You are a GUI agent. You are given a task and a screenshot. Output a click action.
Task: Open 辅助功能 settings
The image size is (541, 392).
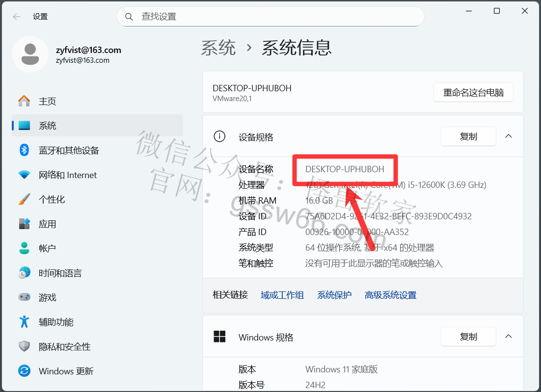coord(97,322)
